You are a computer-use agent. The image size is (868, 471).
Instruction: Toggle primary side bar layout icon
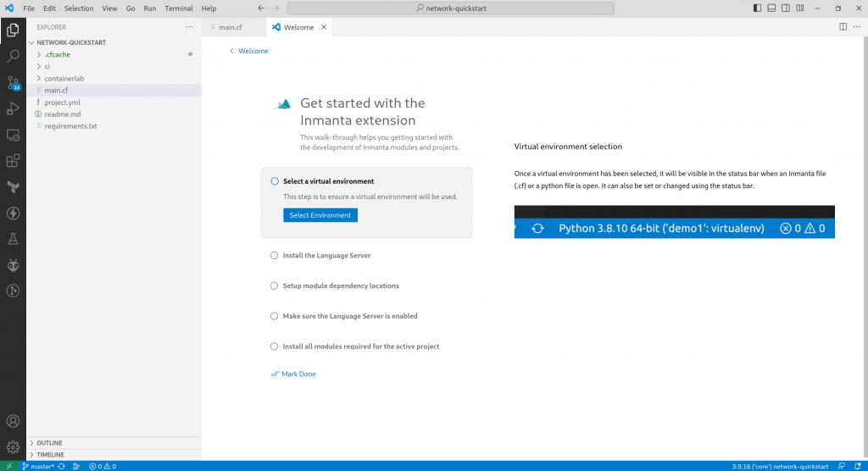(x=757, y=8)
